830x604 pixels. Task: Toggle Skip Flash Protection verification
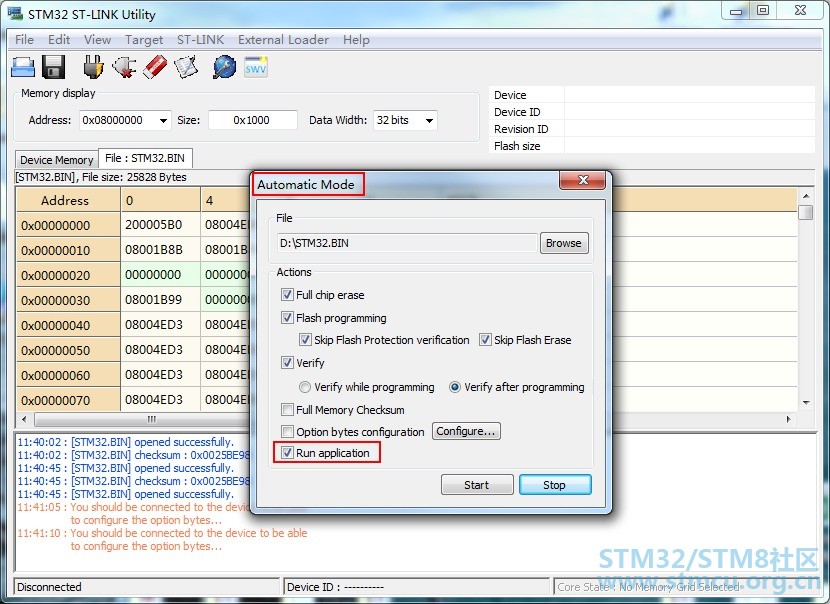point(305,339)
